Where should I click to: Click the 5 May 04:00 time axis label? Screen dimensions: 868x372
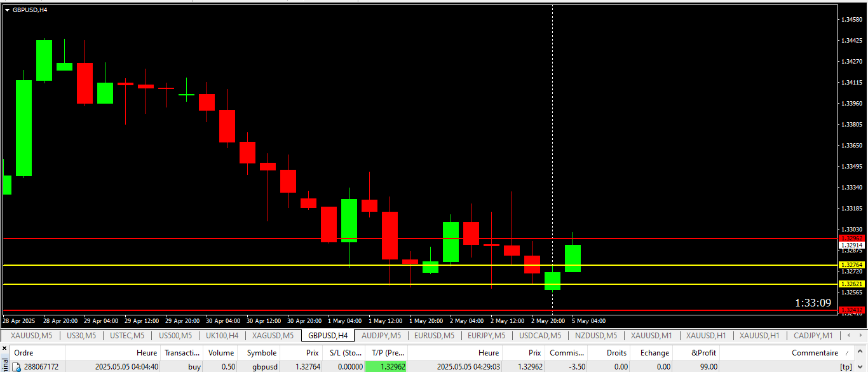pyautogui.click(x=589, y=320)
